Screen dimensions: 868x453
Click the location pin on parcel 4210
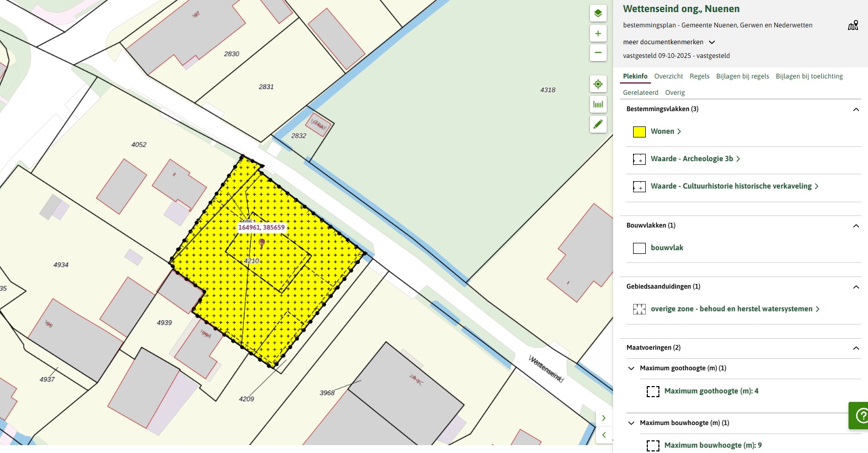[262, 243]
